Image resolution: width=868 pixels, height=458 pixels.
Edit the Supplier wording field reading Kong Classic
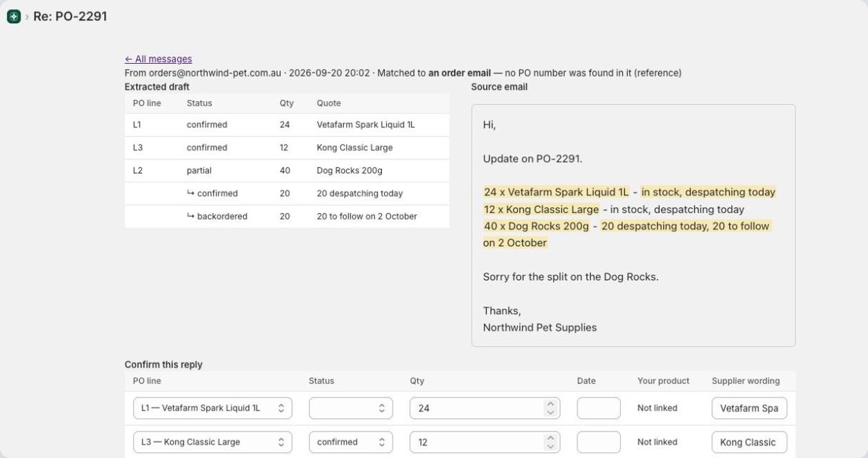point(749,442)
